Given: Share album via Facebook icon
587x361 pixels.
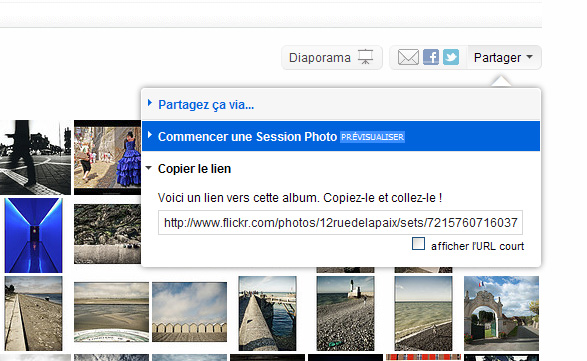Looking at the screenshot, I should (431, 58).
